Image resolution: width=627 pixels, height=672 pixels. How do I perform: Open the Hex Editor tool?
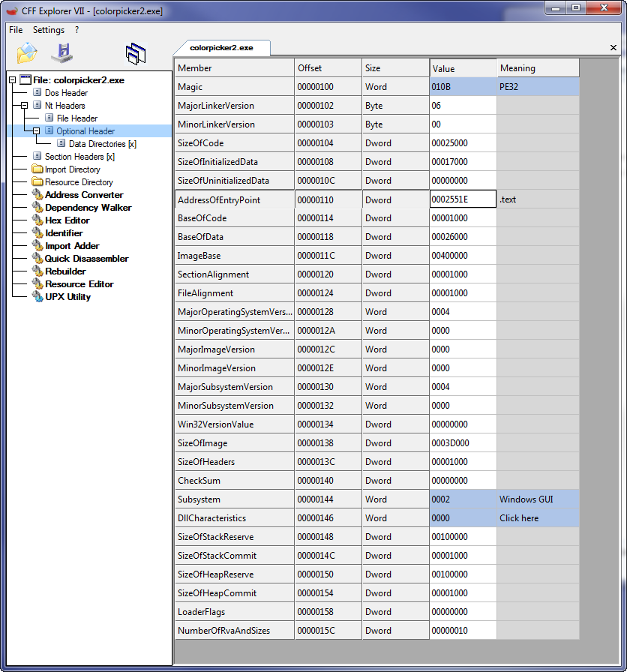pos(67,220)
